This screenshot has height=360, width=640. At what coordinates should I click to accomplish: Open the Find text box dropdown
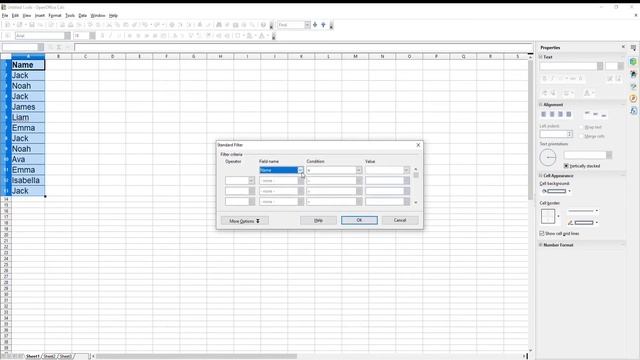(307, 25)
